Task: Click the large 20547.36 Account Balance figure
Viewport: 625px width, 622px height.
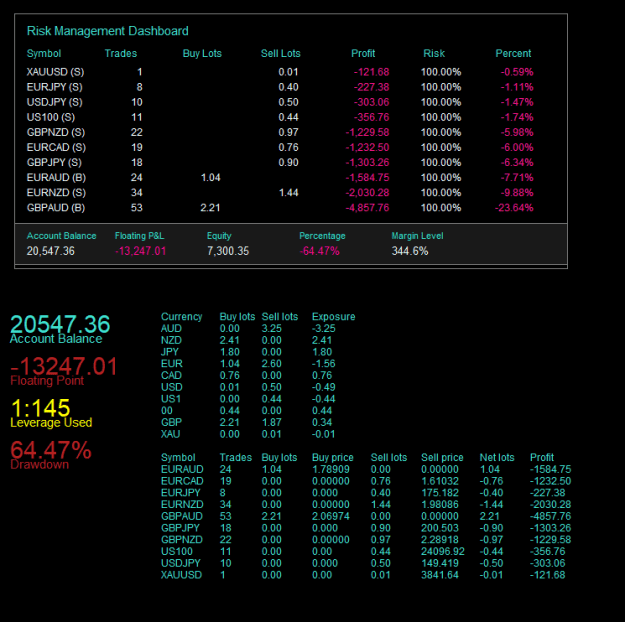Action: tap(60, 324)
